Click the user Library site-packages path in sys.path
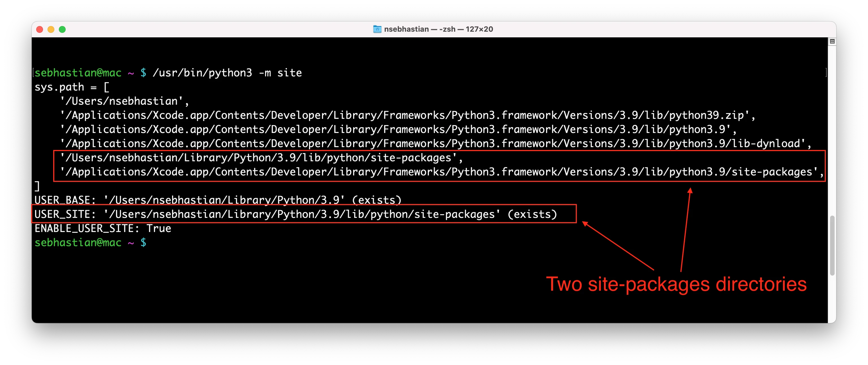 pyautogui.click(x=261, y=158)
